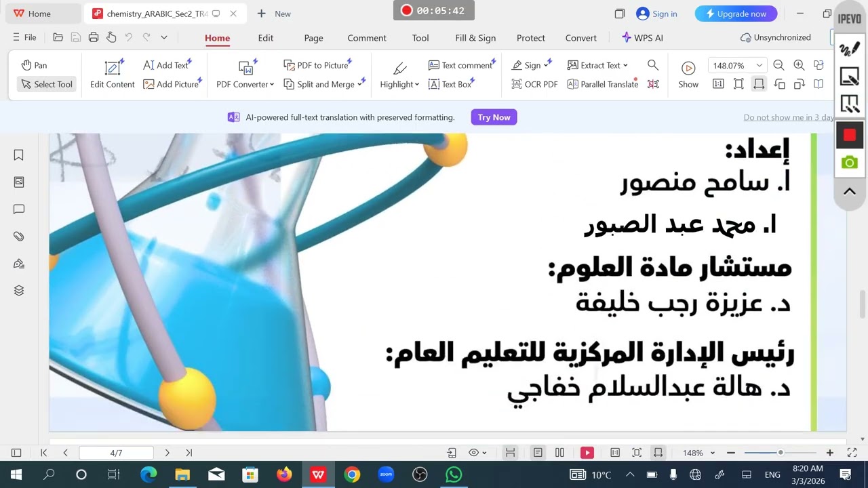Open the Fill & Sign tab
This screenshot has width=868, height=488.
475,38
